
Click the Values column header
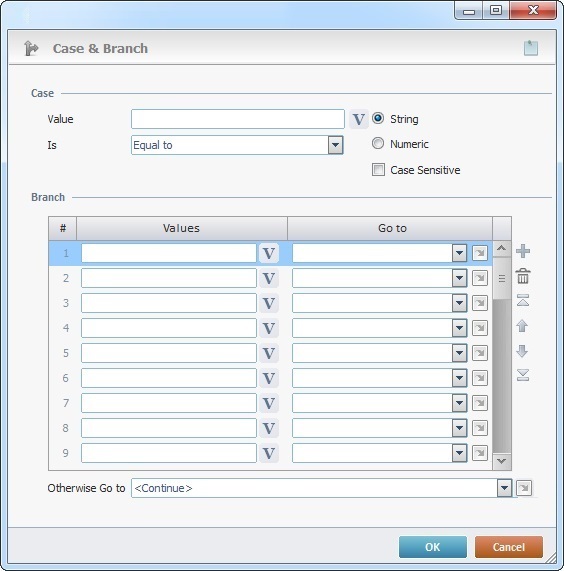[x=182, y=228]
